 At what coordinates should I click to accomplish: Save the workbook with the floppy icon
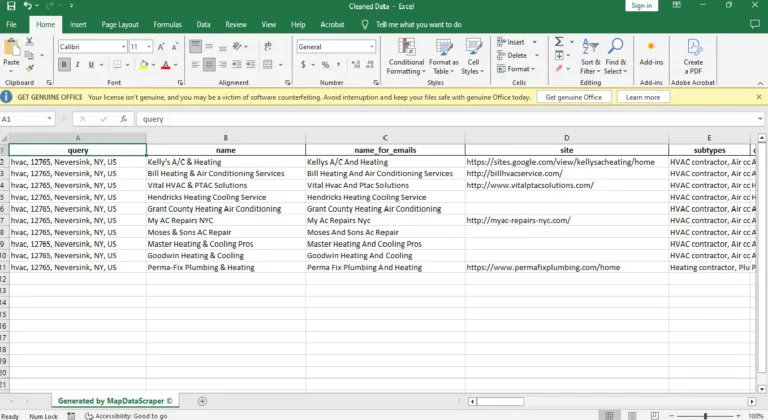coord(11,6)
